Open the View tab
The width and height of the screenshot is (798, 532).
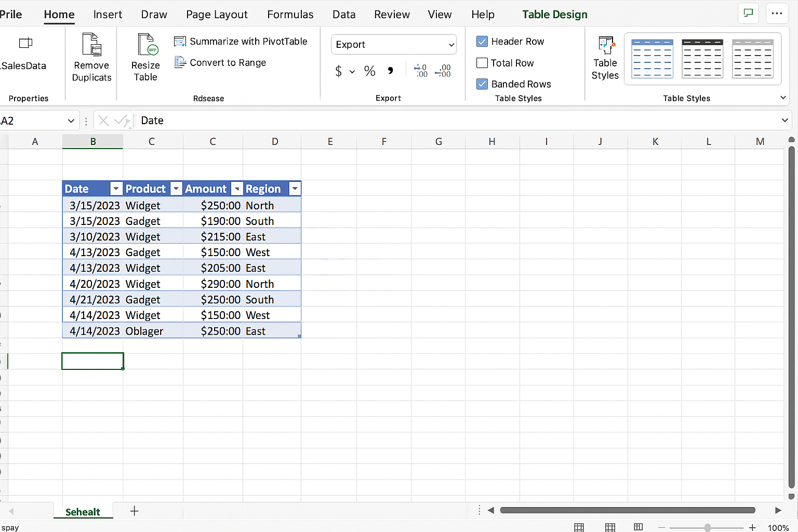pos(440,15)
